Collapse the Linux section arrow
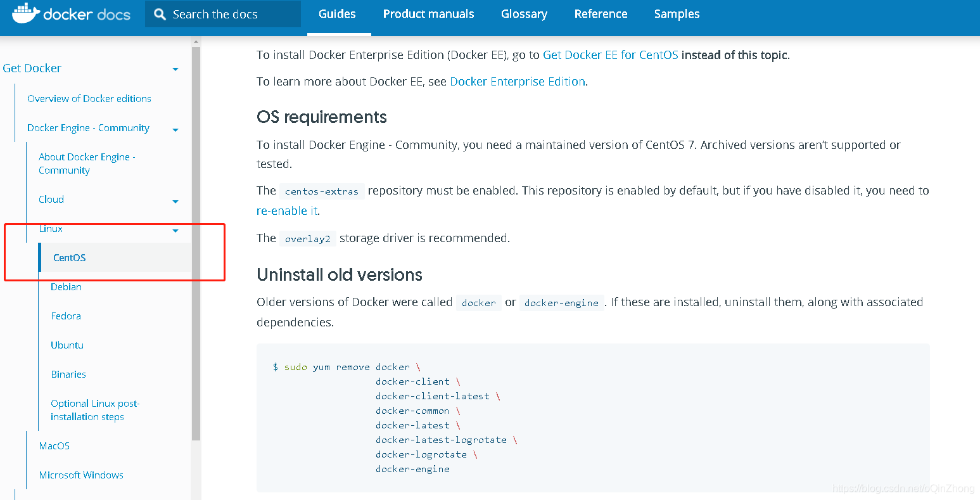The height and width of the screenshot is (500, 980). [x=175, y=231]
